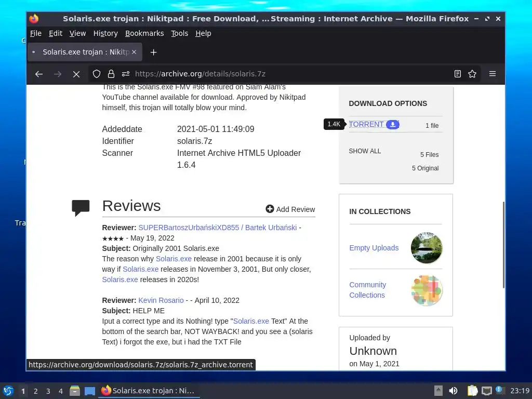Click the DOWNLOAD OPTIONS heading
This screenshot has width=532, height=399.
click(x=388, y=103)
